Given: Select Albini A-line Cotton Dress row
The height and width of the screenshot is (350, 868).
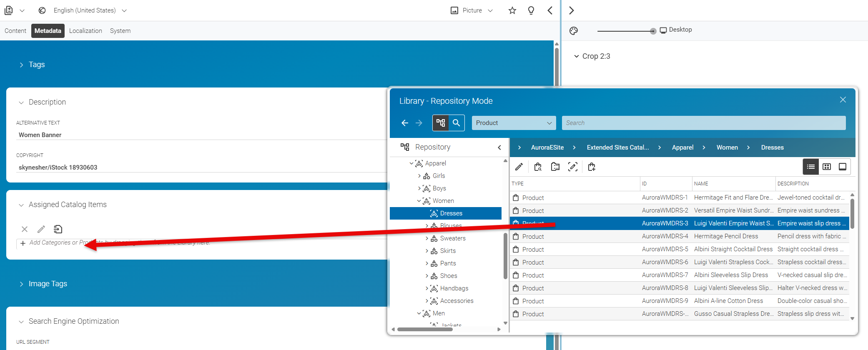Looking at the screenshot, I should point(679,301).
